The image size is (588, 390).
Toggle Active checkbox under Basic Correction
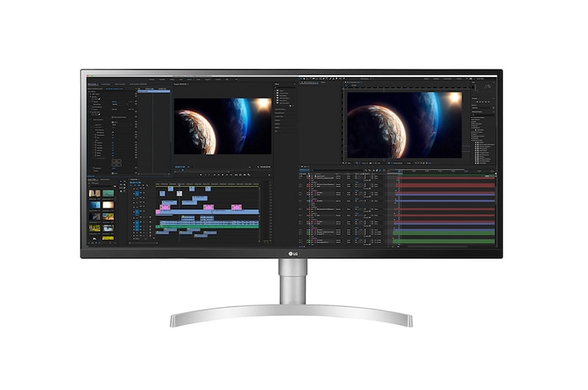click(113, 122)
